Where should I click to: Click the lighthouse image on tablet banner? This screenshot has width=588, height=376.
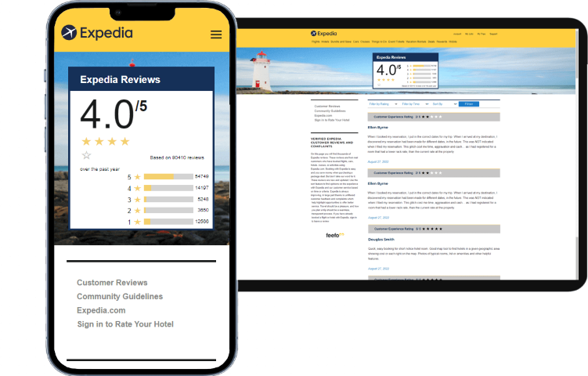(261, 71)
